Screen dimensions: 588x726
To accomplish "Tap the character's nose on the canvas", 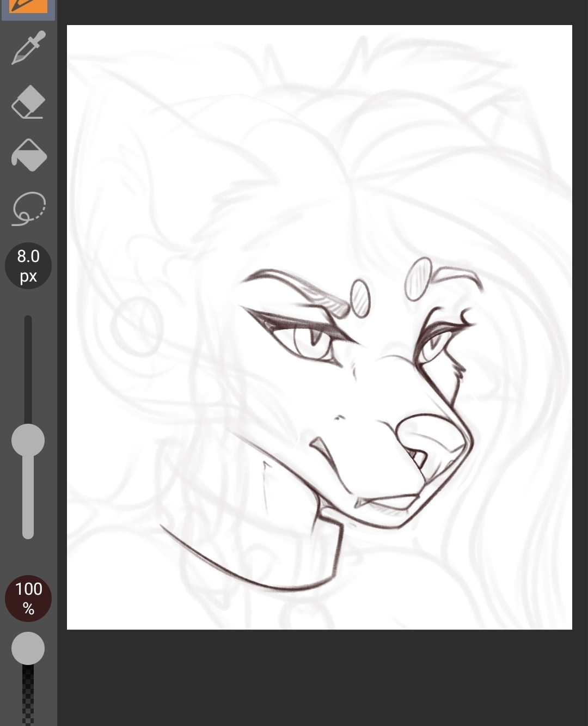I will [x=433, y=438].
